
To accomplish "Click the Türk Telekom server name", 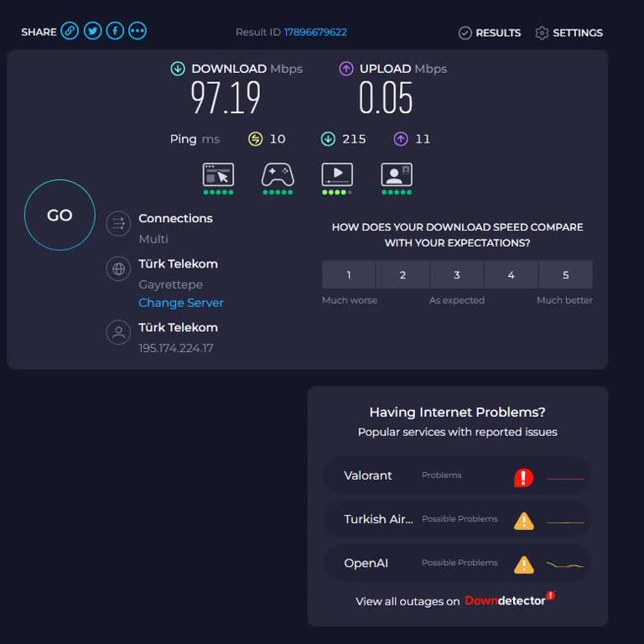I will [x=179, y=263].
